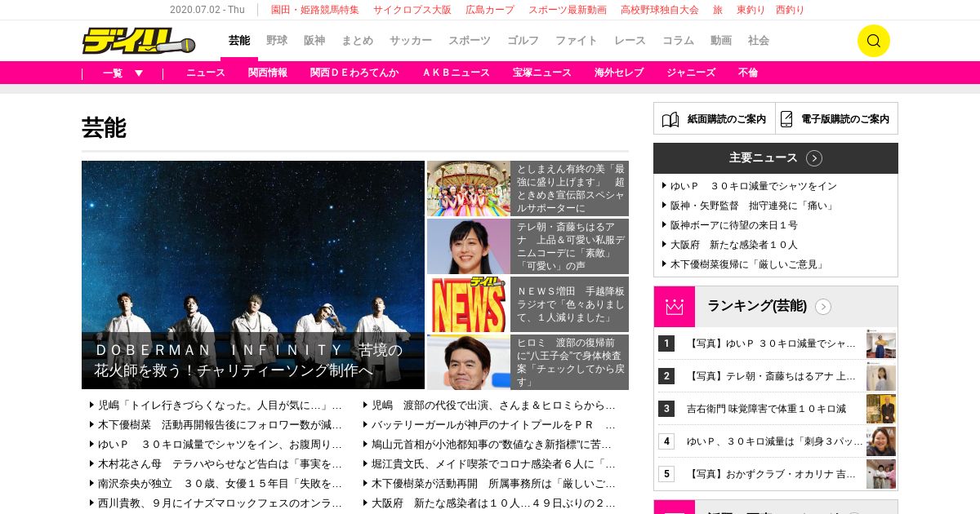
Task: Open the DOBERMAN INFINITY feature photo
Action: coord(253,275)
